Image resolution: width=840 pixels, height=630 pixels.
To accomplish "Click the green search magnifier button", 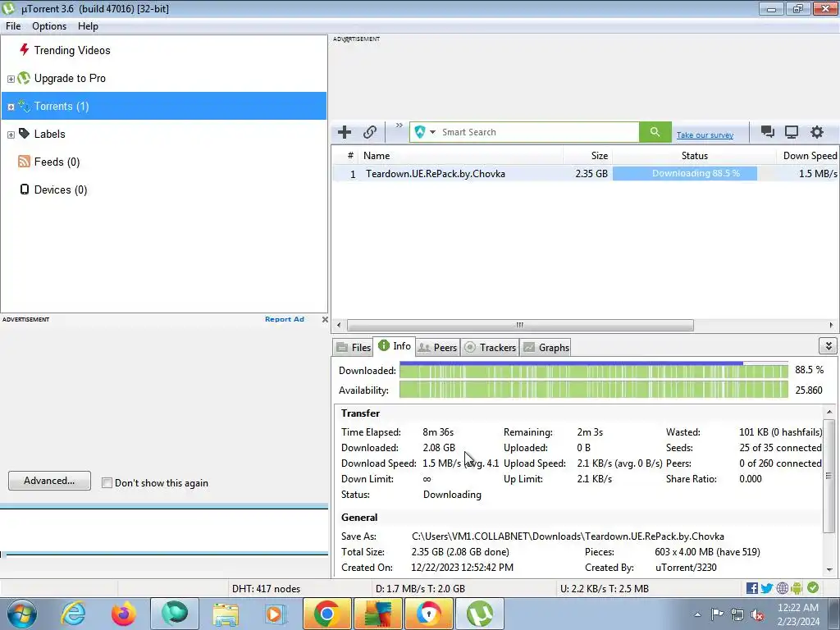I will [x=655, y=132].
